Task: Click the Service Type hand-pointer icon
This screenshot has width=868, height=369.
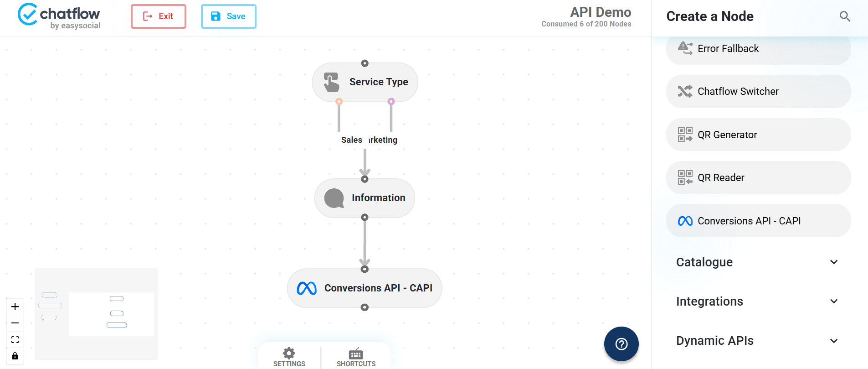Action: pyautogui.click(x=331, y=82)
